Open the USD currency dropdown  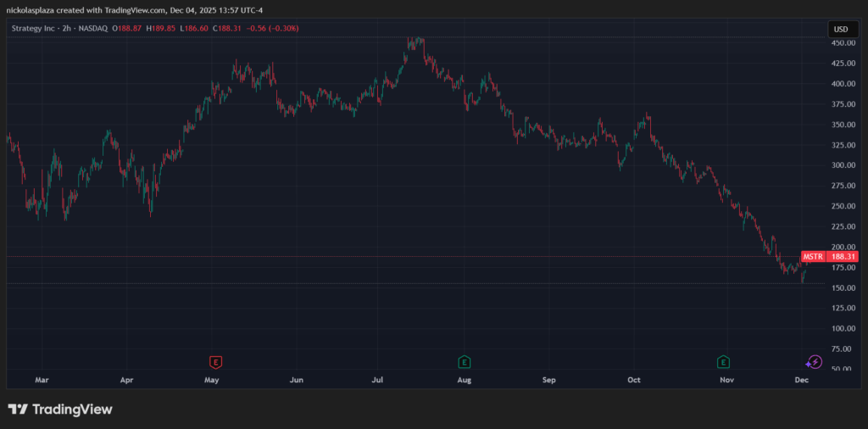(840, 29)
